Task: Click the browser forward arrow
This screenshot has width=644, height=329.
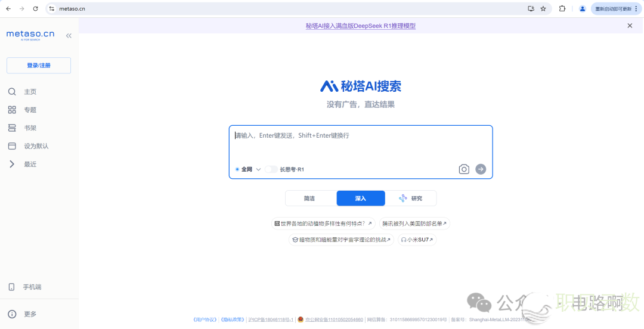Action: click(22, 8)
